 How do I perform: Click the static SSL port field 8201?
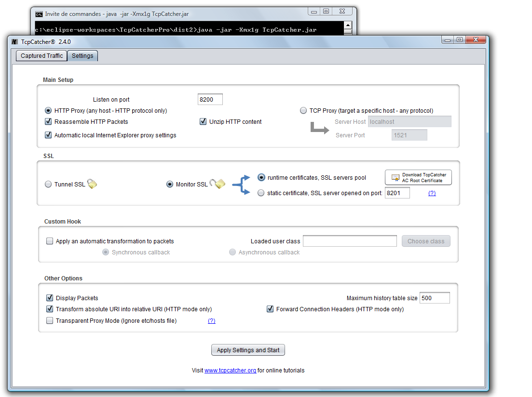[x=397, y=193]
